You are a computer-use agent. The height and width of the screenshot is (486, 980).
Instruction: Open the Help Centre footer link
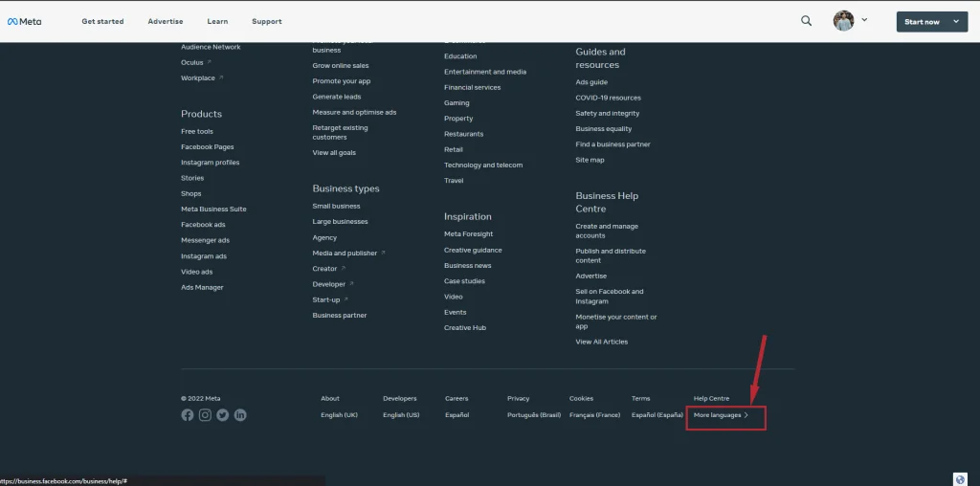(x=711, y=399)
